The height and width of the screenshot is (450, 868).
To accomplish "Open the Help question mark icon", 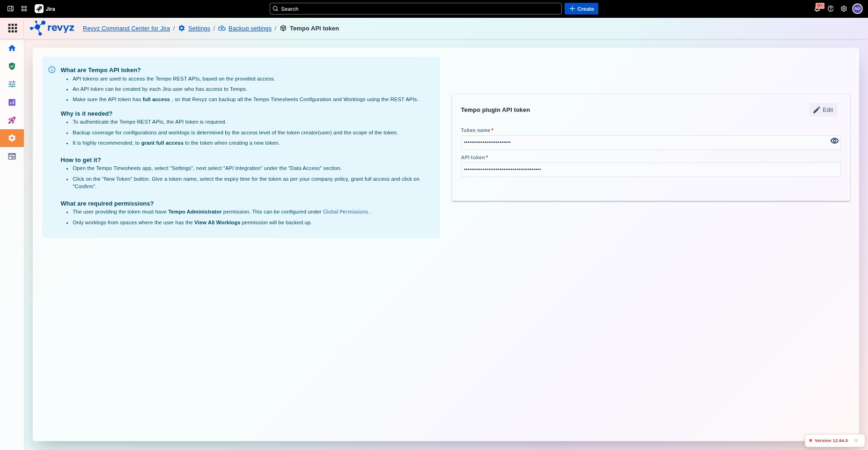I will click(x=831, y=9).
